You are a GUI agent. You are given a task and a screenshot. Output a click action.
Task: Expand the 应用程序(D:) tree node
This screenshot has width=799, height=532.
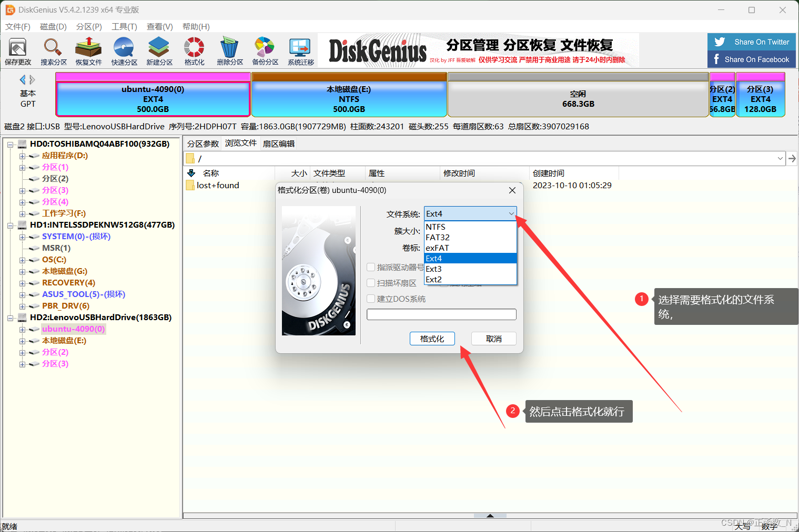[22, 156]
